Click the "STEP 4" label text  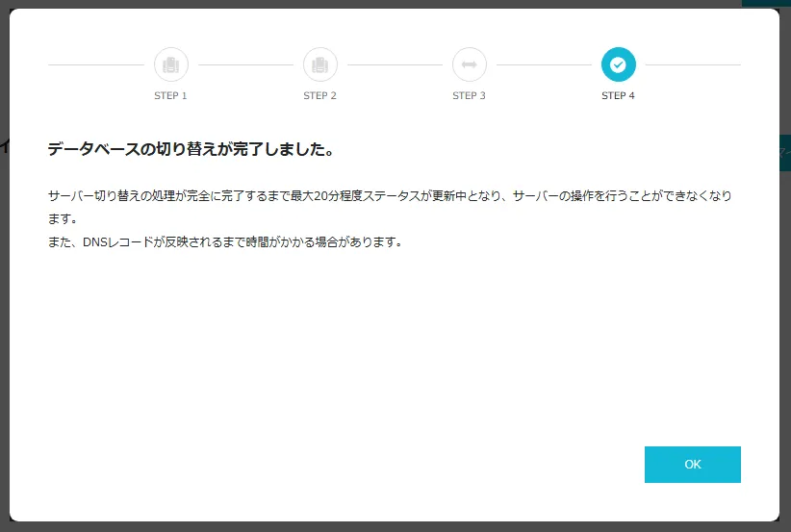click(x=618, y=96)
